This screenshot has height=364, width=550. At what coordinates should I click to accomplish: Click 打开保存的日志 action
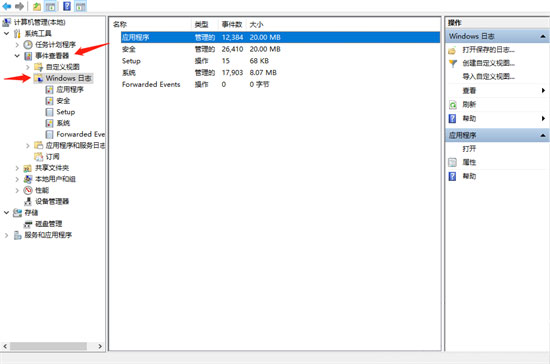pos(489,50)
